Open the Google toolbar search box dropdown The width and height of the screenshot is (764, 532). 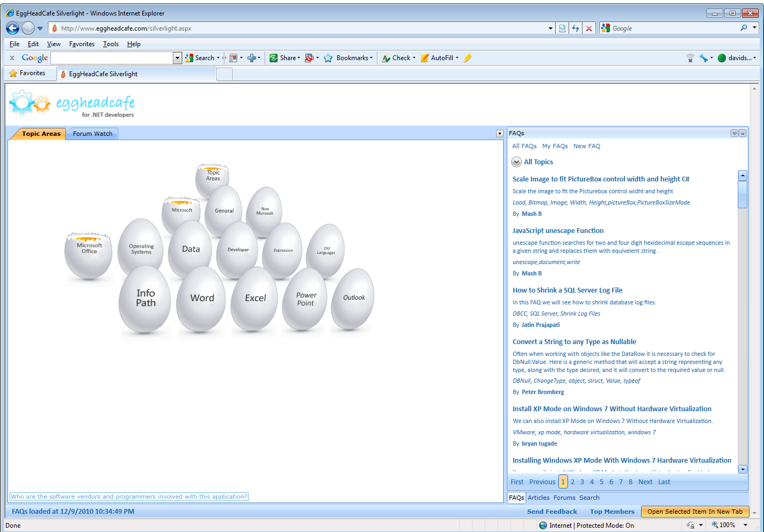178,58
